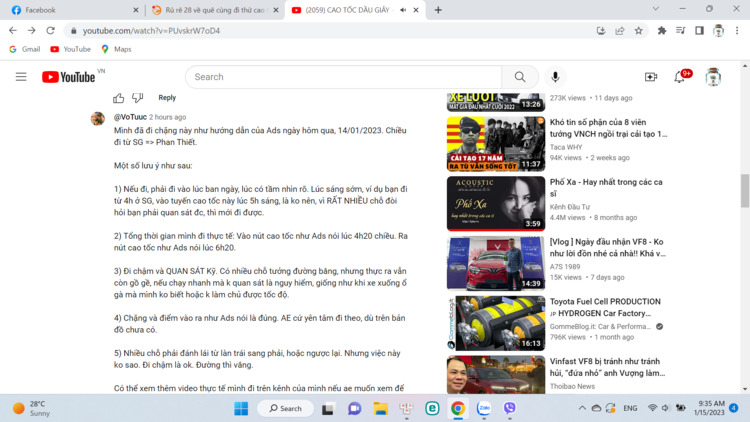
Task: Open the tab search chevron
Action: click(656, 9)
